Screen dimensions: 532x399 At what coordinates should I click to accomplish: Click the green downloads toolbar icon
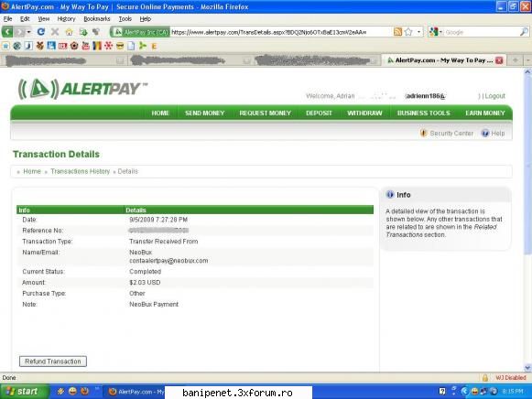(83, 32)
